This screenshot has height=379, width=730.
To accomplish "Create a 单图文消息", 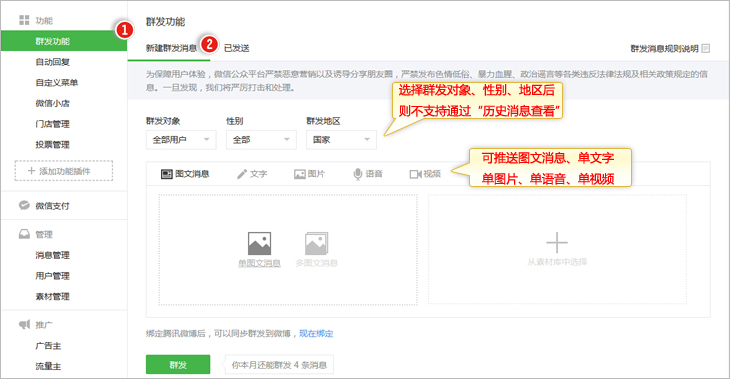I will click(x=259, y=250).
